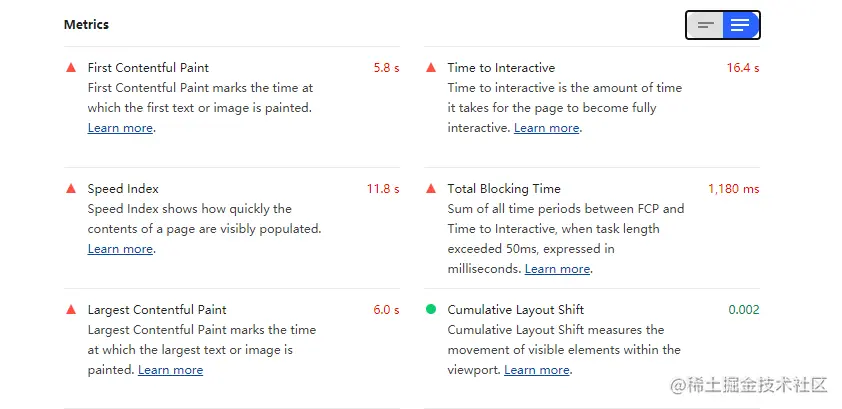The height and width of the screenshot is (409, 842).
Task: Open Learn more for Time to Interactive
Action: pos(547,128)
